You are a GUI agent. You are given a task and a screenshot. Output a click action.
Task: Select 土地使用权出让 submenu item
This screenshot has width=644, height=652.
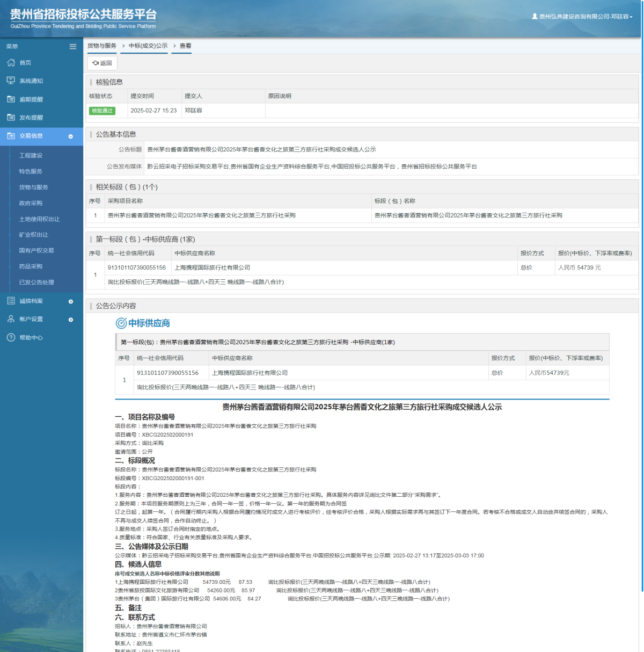[39, 219]
